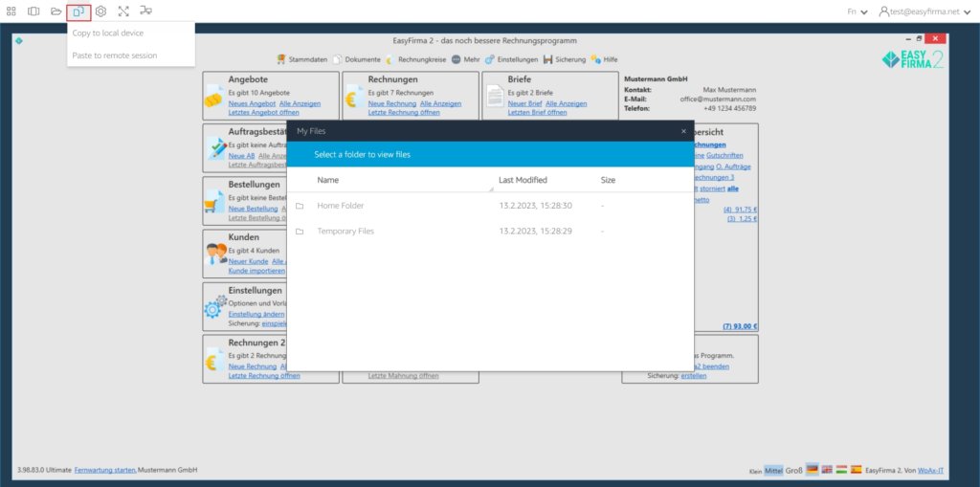
Task: Open the Temporary Files folder row
Action: pyautogui.click(x=490, y=232)
